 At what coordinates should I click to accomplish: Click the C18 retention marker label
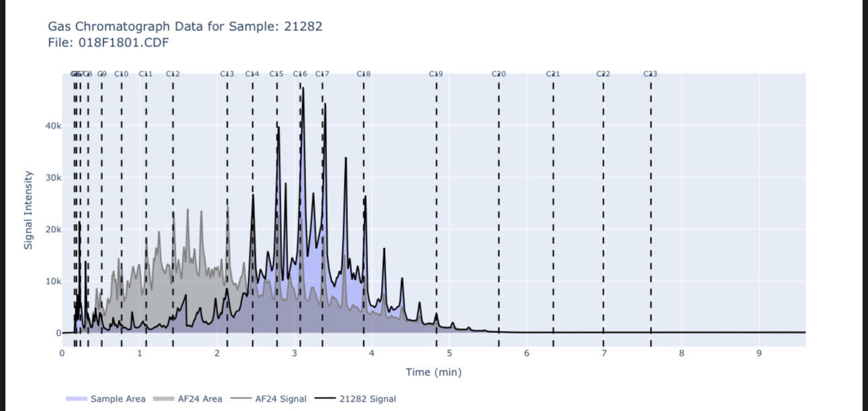364,74
